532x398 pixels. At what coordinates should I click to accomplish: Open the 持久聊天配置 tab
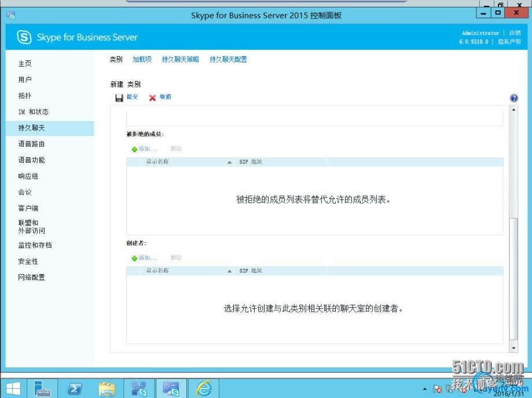pyautogui.click(x=228, y=60)
